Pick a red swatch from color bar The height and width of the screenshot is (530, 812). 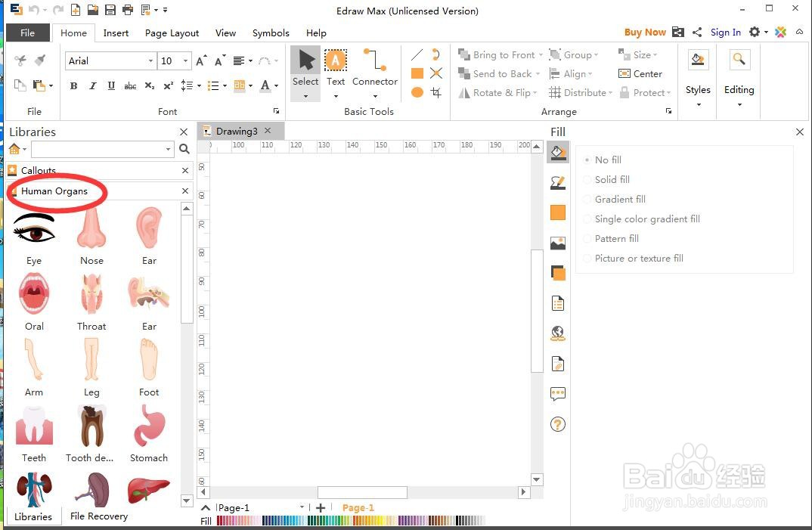tap(221, 520)
